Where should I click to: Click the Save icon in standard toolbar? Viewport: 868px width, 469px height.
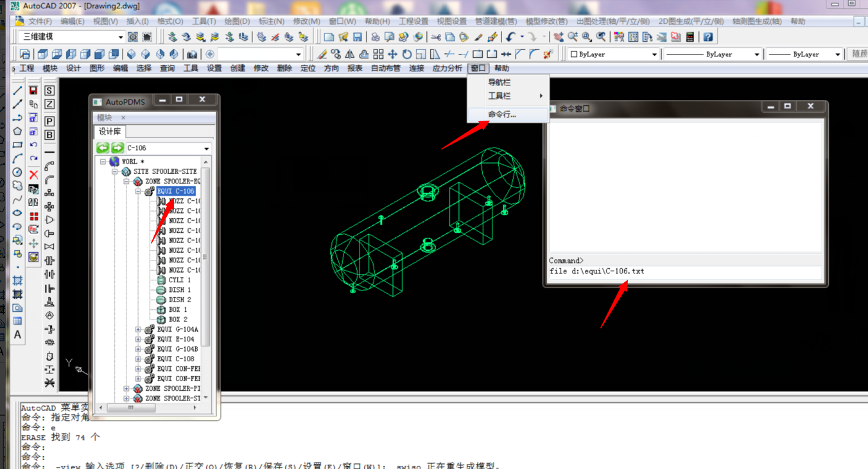[x=358, y=37]
